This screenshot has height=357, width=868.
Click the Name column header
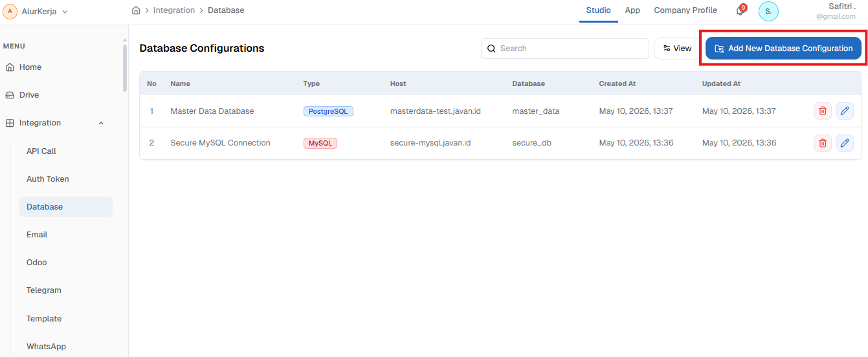181,83
